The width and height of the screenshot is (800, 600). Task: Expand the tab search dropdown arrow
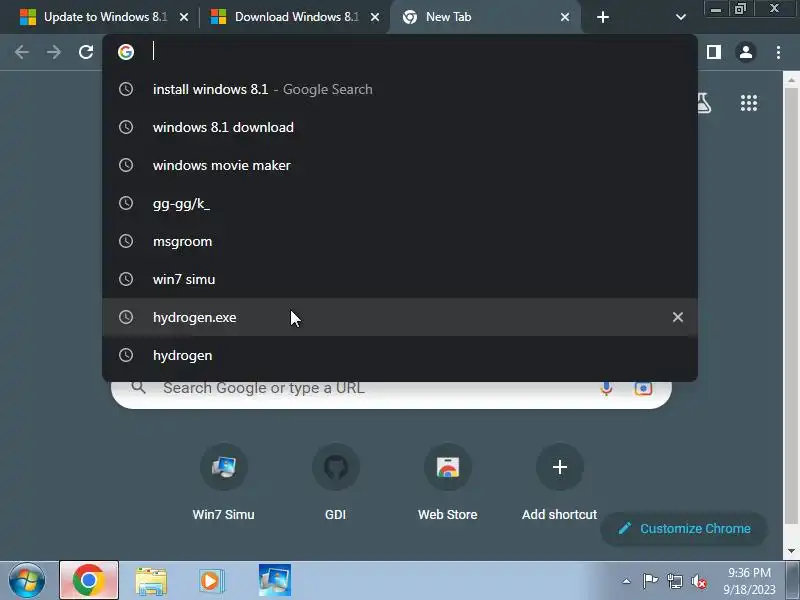[680, 17]
